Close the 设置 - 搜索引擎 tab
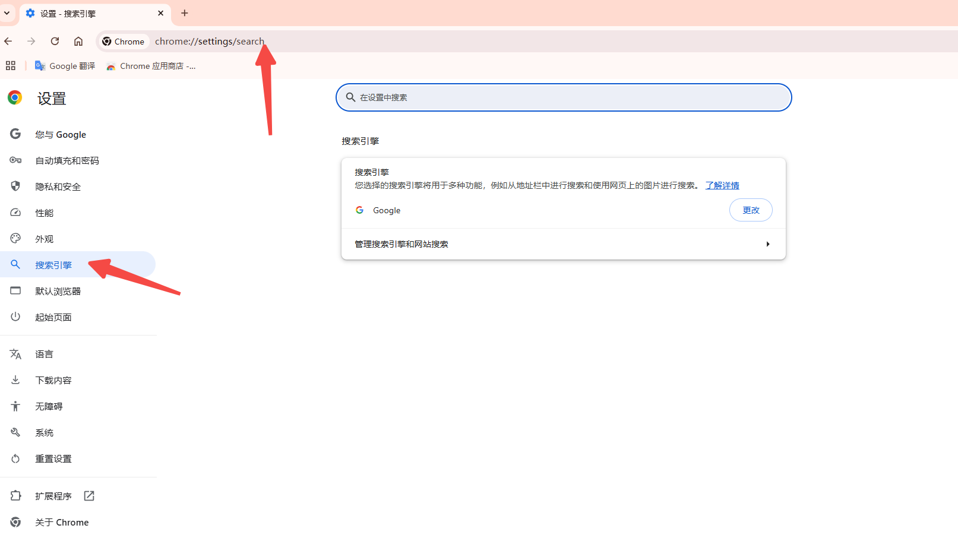Screen dimensions: 958x560 tap(160, 13)
